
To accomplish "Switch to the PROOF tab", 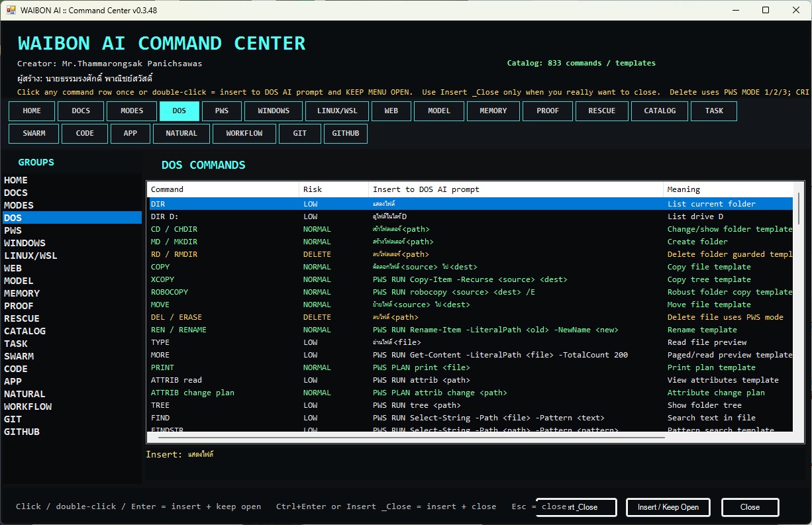I will tap(548, 111).
